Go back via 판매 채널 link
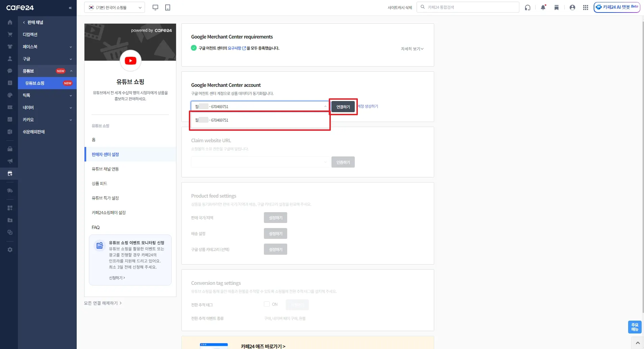Screen dimensions: 644x349 [33, 22]
